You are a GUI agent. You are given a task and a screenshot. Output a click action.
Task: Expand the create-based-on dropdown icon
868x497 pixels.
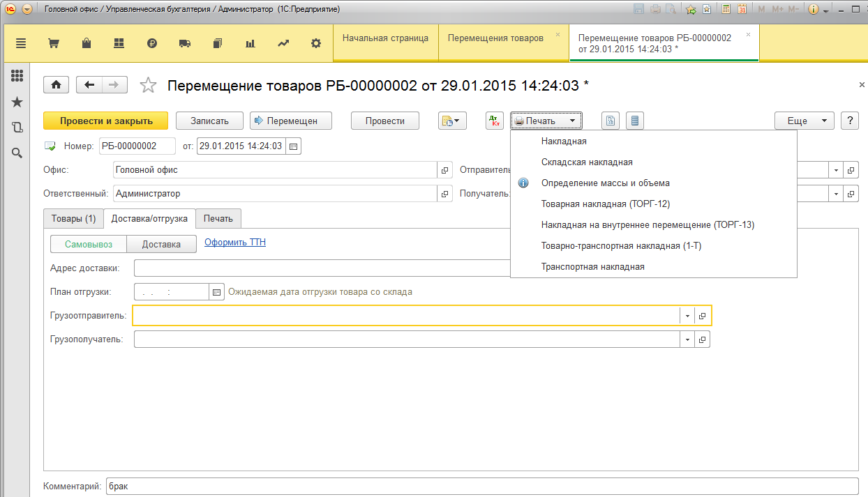tap(452, 121)
